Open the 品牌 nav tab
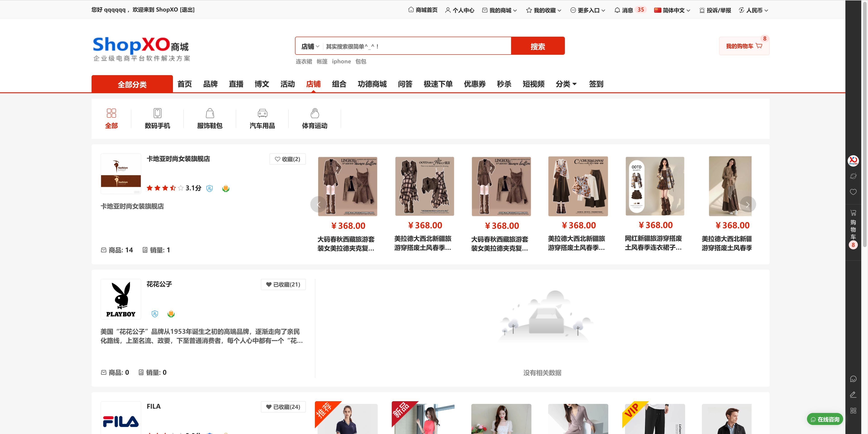The width and height of the screenshot is (868, 434). tap(210, 84)
